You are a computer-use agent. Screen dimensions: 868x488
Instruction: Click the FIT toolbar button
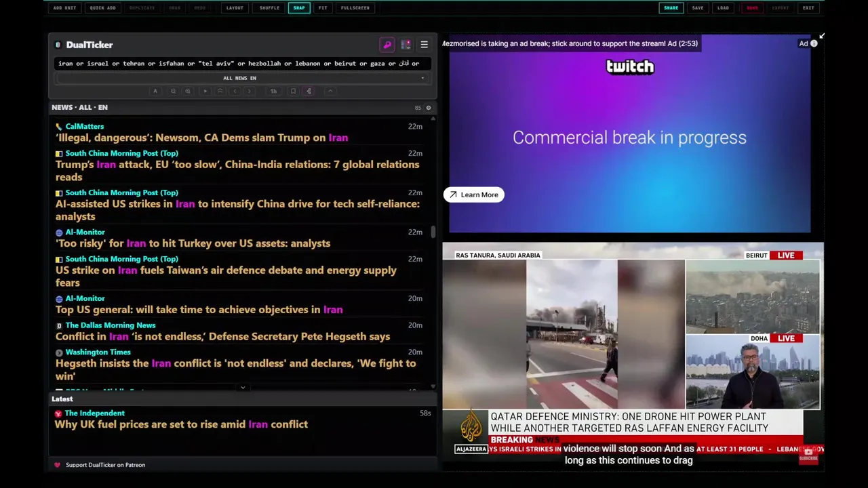coord(323,8)
